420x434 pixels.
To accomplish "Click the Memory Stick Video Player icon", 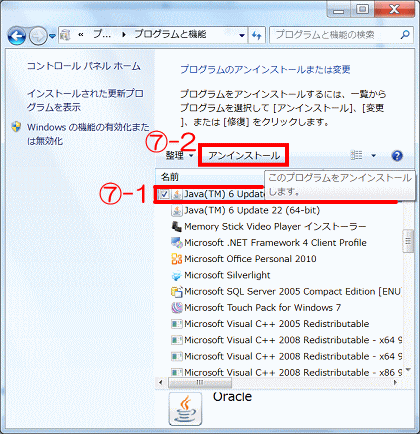I will tap(177, 227).
